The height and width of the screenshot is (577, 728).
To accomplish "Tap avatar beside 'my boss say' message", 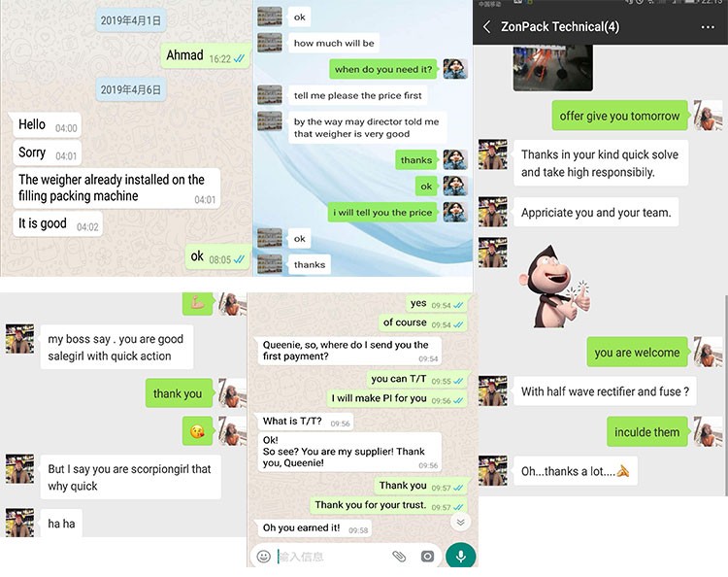I will (19, 339).
